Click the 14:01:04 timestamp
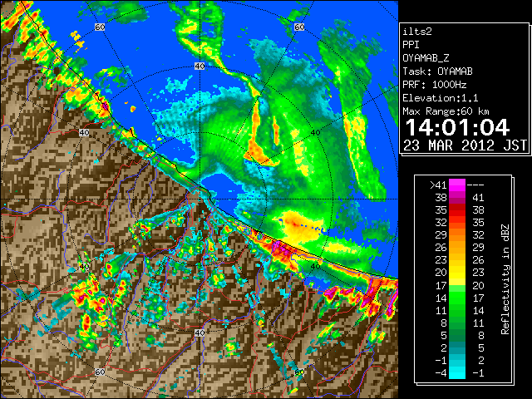The height and width of the screenshot is (399, 532). point(457,127)
